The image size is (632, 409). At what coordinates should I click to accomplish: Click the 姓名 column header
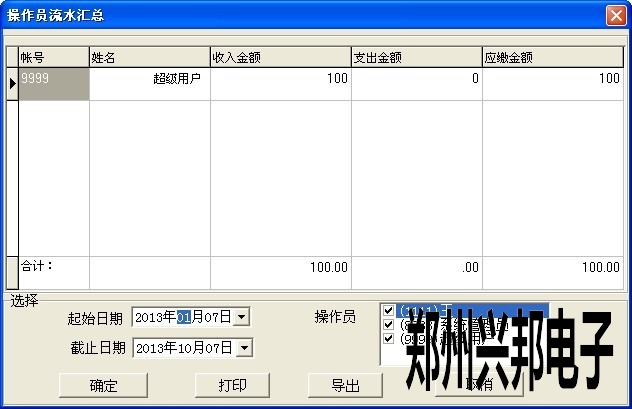[x=149, y=57]
